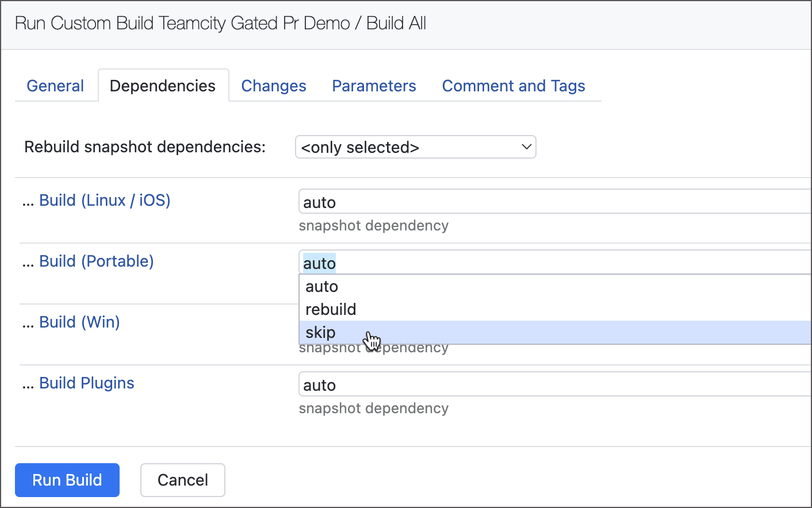Select the Dependencies tab

click(x=163, y=86)
